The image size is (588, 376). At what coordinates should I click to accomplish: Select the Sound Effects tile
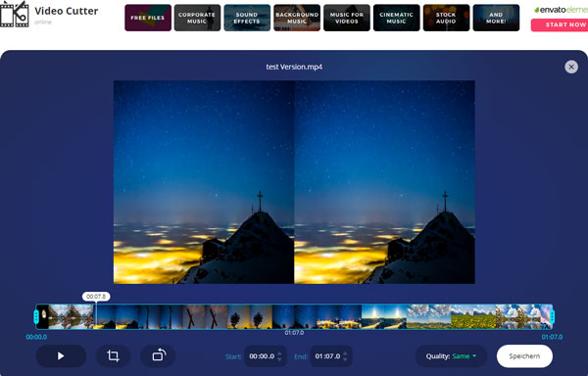coord(247,18)
